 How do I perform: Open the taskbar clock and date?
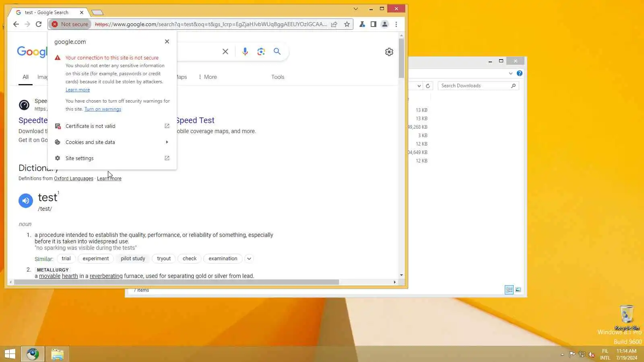[627, 354]
